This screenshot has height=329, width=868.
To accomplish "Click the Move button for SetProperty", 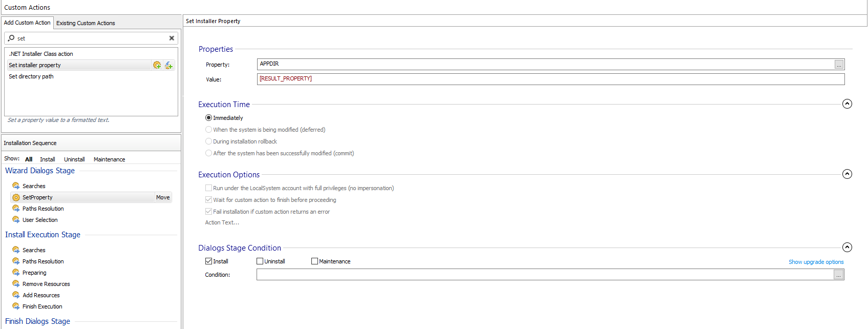I will pos(163,197).
